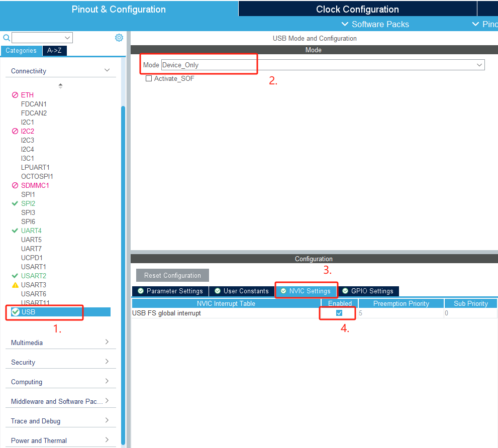Switch to Pinout & Configuration tab

(x=119, y=9)
